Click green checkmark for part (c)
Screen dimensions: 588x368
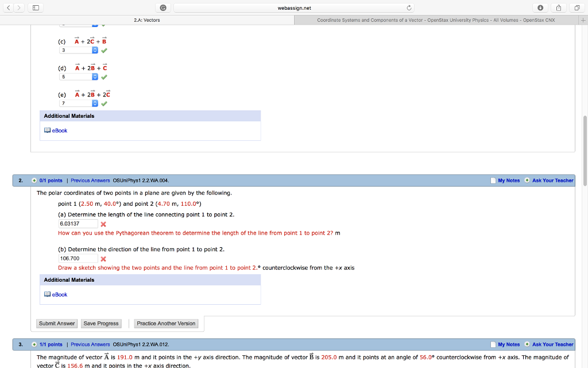click(104, 51)
